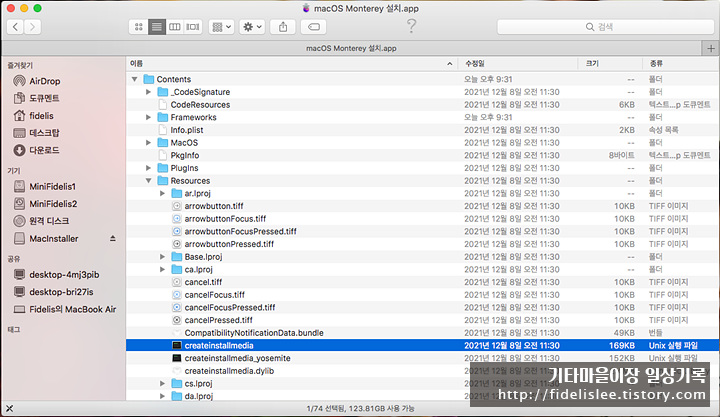Collapse the Contents folder
Screen dimensions: 720x417
[135, 79]
